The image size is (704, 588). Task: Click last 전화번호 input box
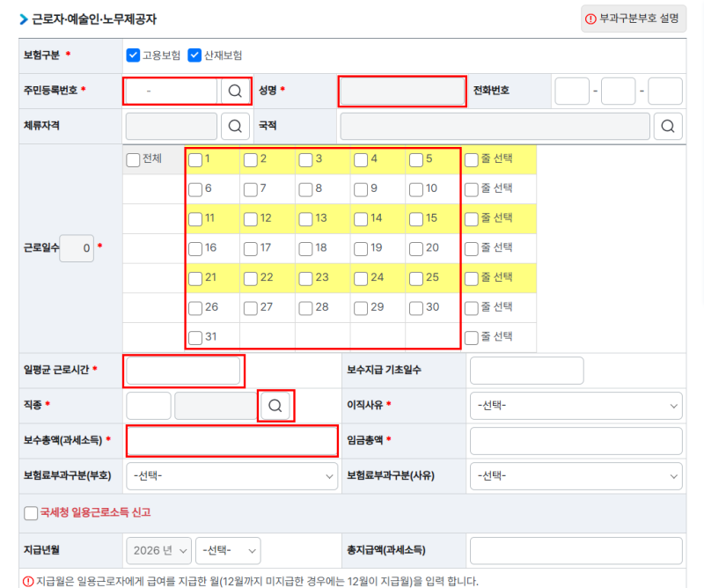pyautogui.click(x=665, y=92)
